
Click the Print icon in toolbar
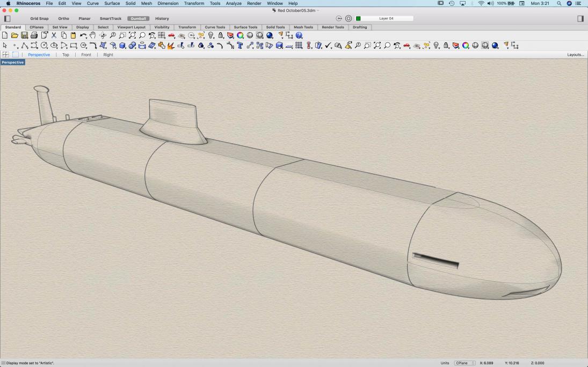point(34,35)
